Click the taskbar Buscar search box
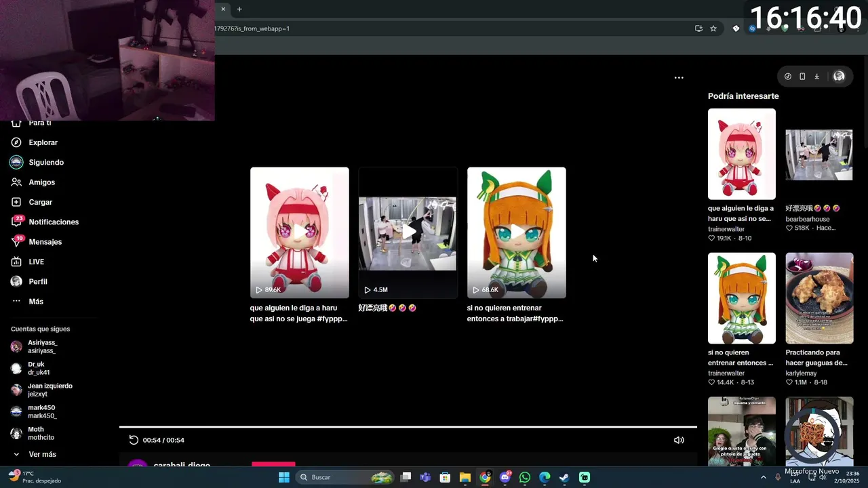This screenshot has width=868, height=488. [x=346, y=477]
